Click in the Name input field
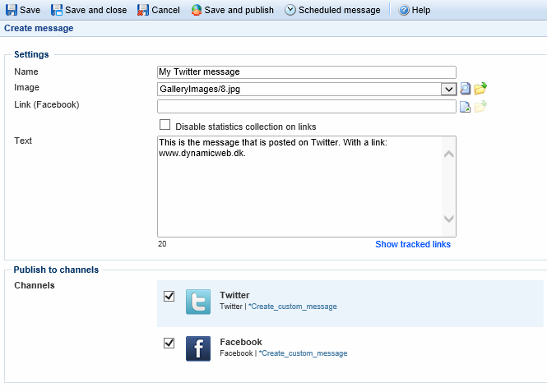This screenshot has width=547, height=392. pos(306,72)
